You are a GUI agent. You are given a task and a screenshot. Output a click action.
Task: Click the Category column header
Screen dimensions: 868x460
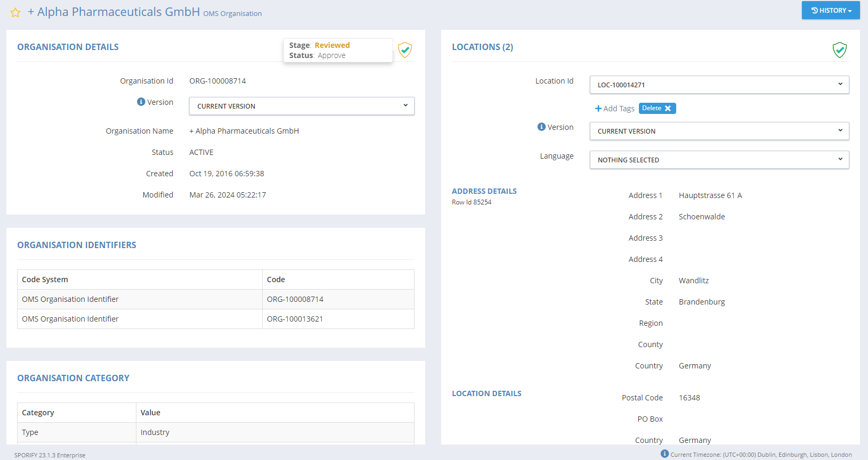pyautogui.click(x=38, y=413)
